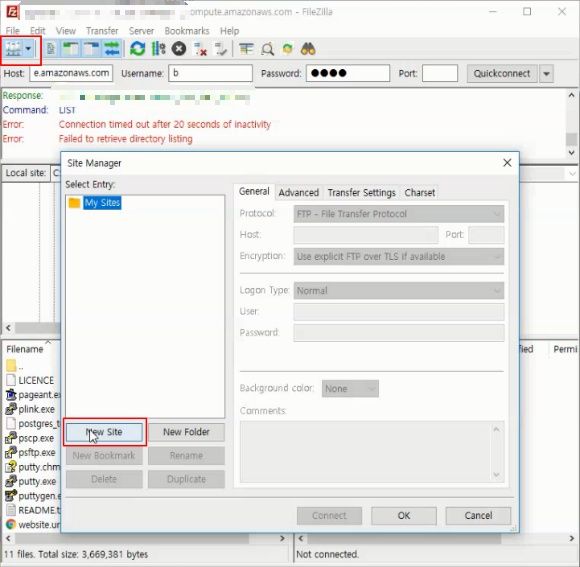Click the quickconnect Host input field
This screenshot has height=567, width=580.
[x=71, y=73]
